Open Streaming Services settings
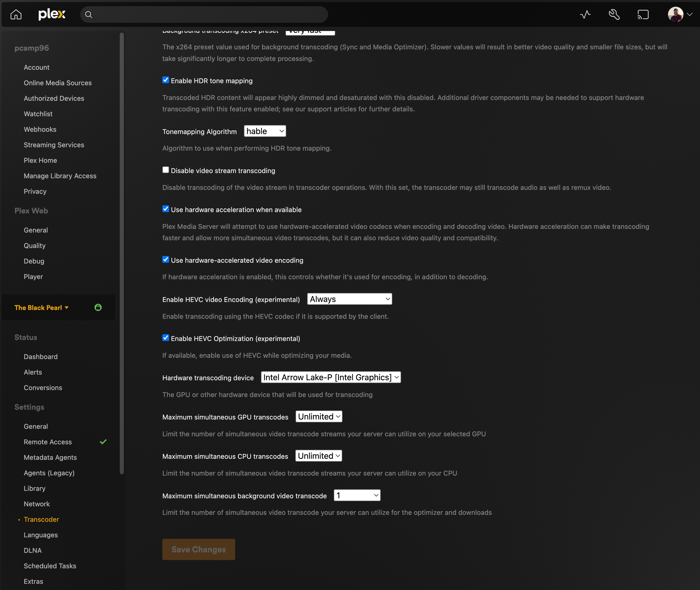The width and height of the screenshot is (700, 590). pyautogui.click(x=54, y=145)
